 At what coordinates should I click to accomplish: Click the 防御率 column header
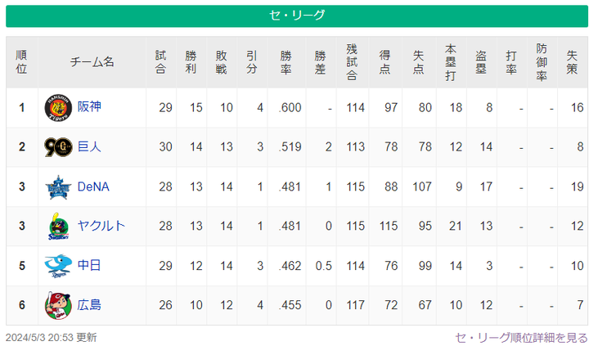click(542, 62)
